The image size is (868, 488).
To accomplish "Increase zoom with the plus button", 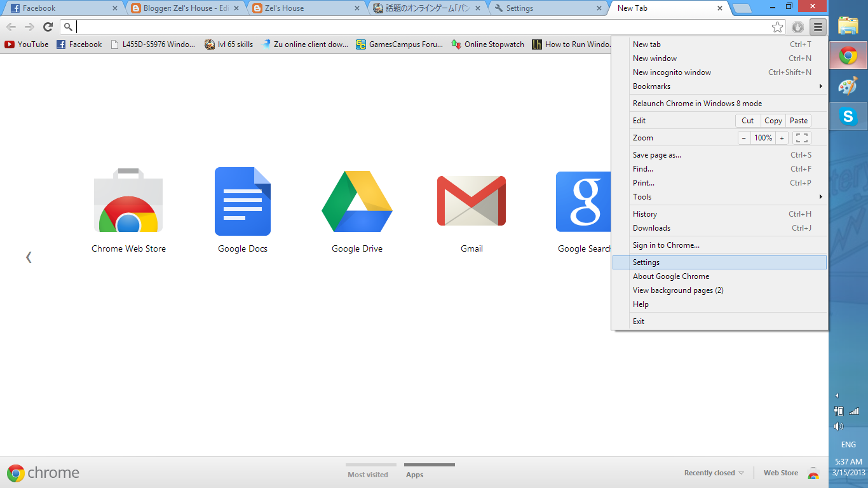I will [782, 138].
